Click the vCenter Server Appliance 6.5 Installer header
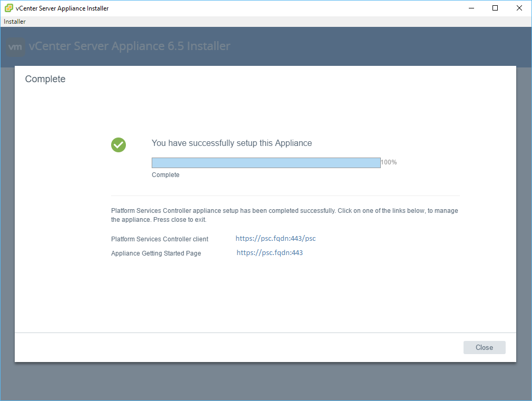Image resolution: width=532 pixels, height=401 pixels. pos(130,46)
